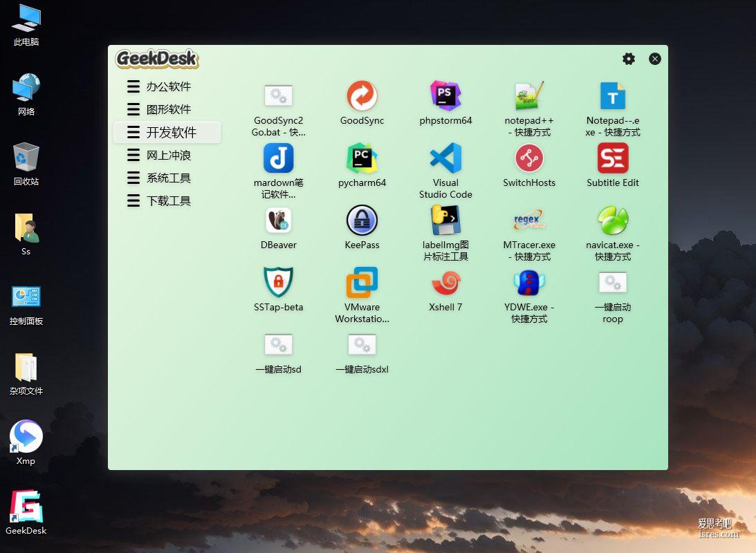Select the 网络 desktop icon
Image resolution: width=756 pixels, height=553 pixels.
[26, 95]
